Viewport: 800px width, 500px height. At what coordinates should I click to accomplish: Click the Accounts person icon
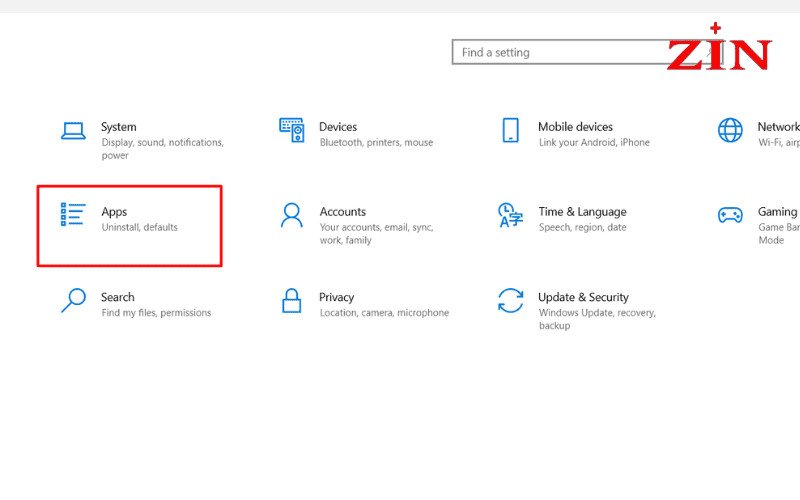click(291, 215)
